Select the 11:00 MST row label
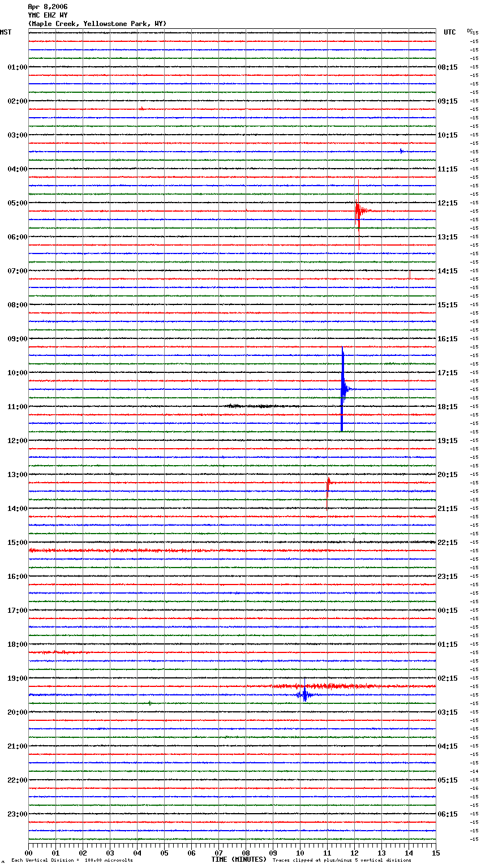Screen dimensions: 481x868 17,406
